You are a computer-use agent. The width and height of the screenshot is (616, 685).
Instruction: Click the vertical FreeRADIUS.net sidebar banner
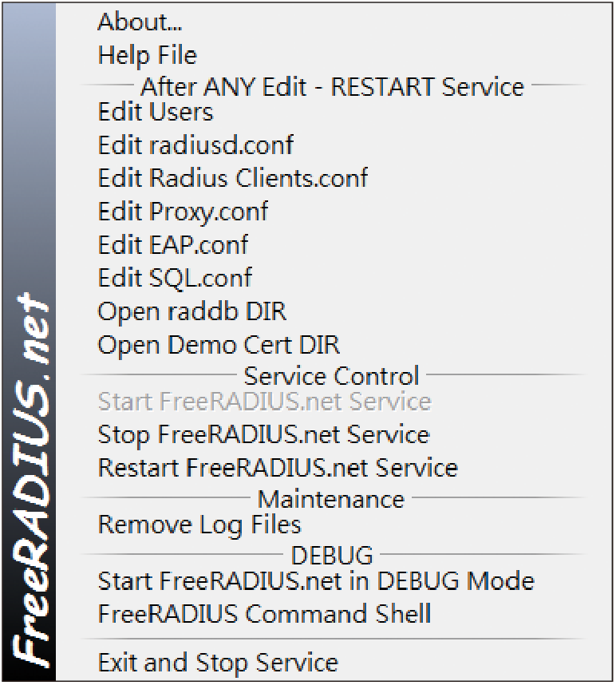tap(30, 342)
